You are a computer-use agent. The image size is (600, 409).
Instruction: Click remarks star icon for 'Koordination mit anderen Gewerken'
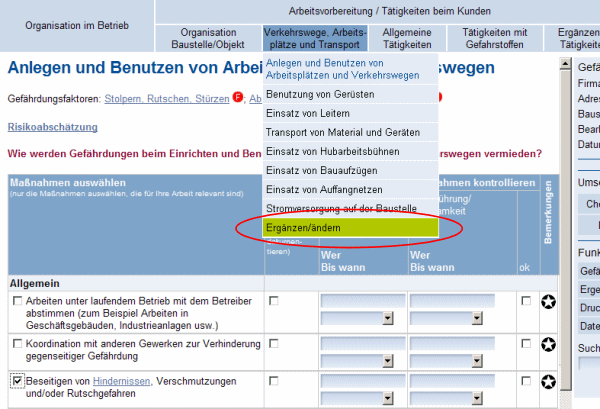548,345
